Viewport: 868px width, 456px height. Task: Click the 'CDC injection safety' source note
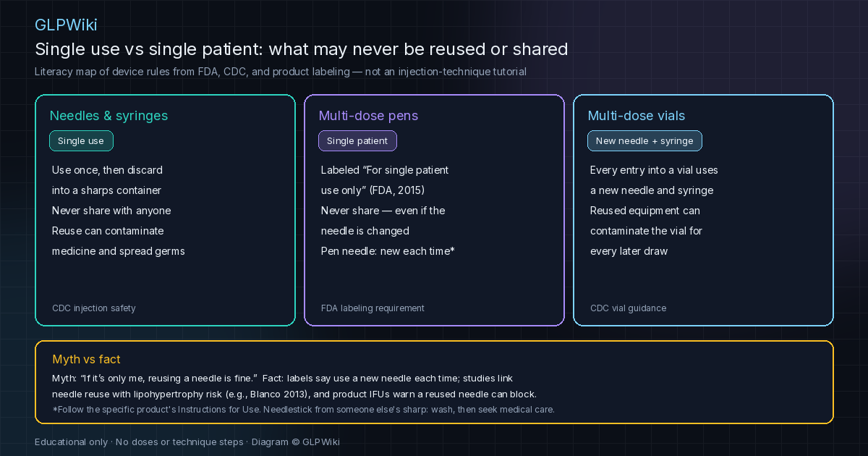[x=94, y=308]
